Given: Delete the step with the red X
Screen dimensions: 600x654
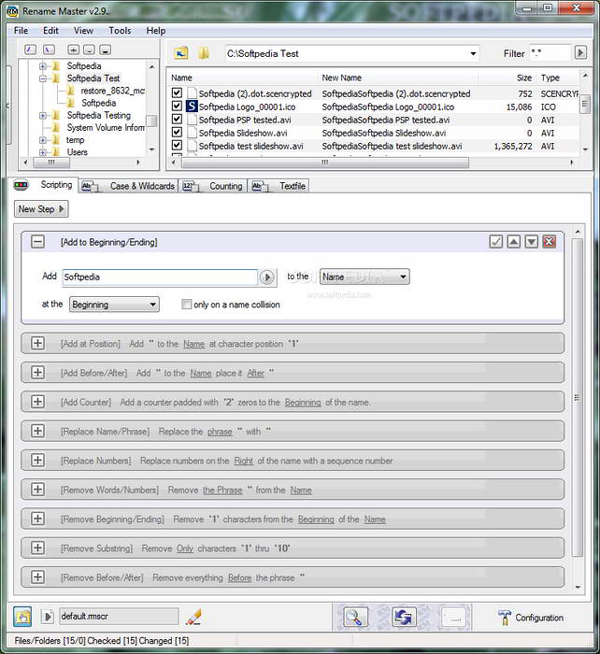Looking at the screenshot, I should click(x=549, y=241).
